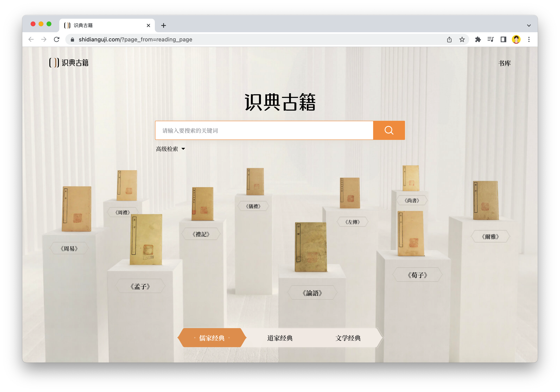Open the 《孟子》 label
Image resolution: width=560 pixels, height=392 pixels.
point(140,286)
